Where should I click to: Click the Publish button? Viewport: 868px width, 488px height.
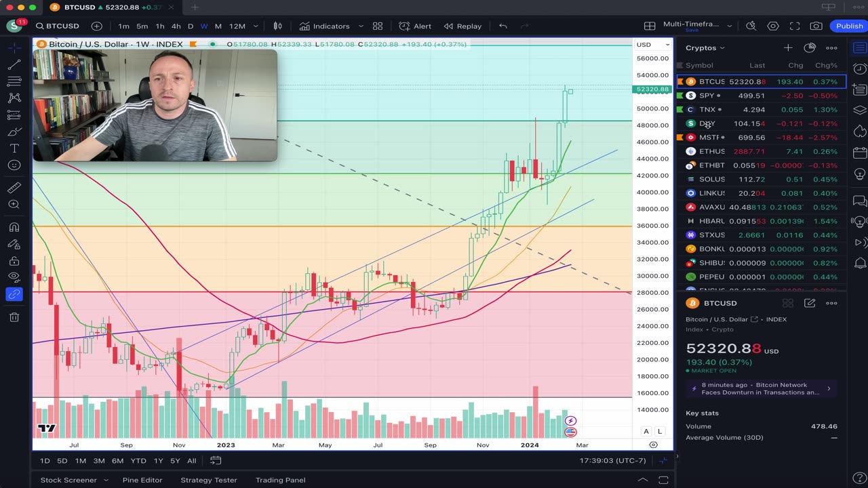pyautogui.click(x=849, y=26)
